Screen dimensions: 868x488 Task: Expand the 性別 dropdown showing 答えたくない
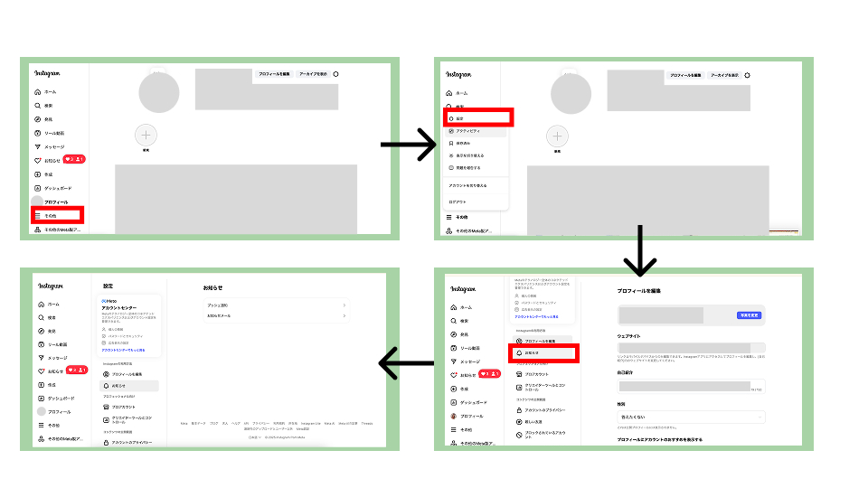[691, 417]
